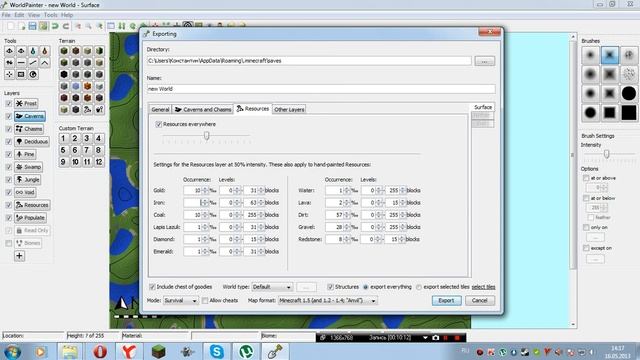Choose custom terrain slot 7
Viewport: 640px width, 360px height.
[87, 150]
